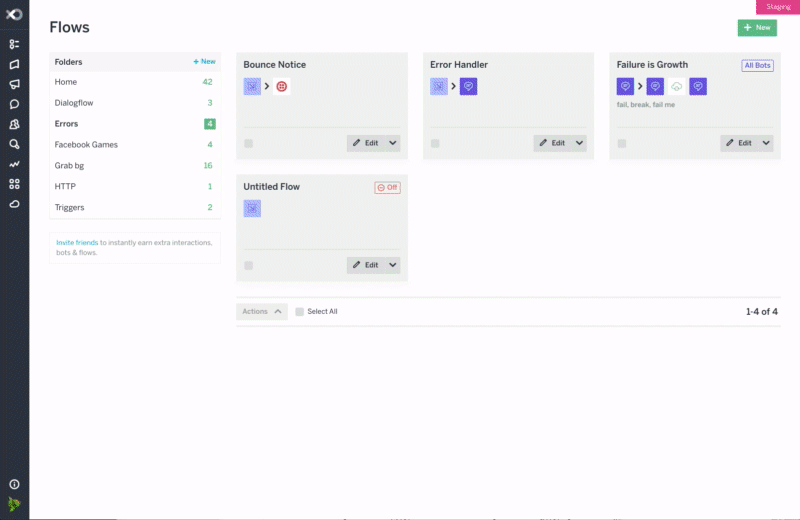The height and width of the screenshot is (520, 800).
Task: Open the users icon in sidebar
Action: 14,124
